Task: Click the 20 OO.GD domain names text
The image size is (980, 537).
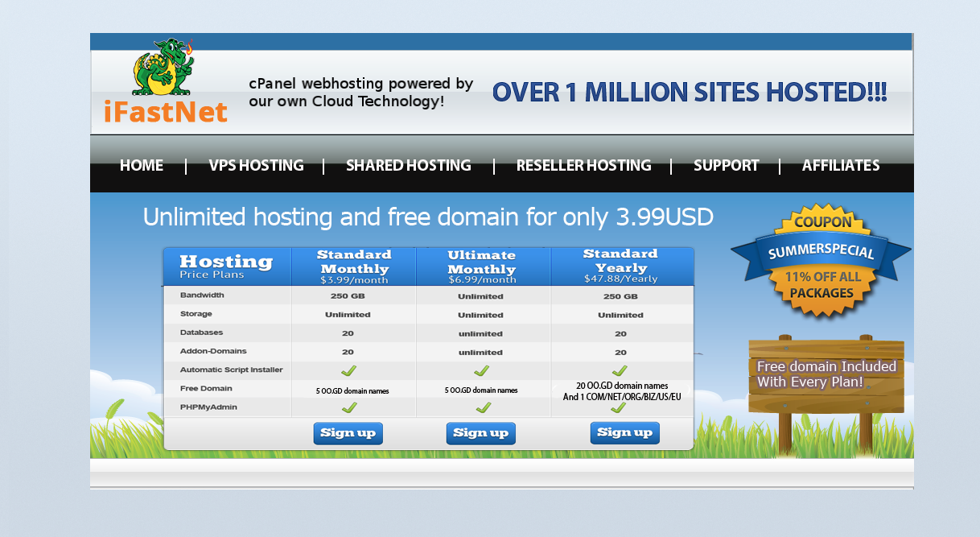Action: pyautogui.click(x=622, y=386)
